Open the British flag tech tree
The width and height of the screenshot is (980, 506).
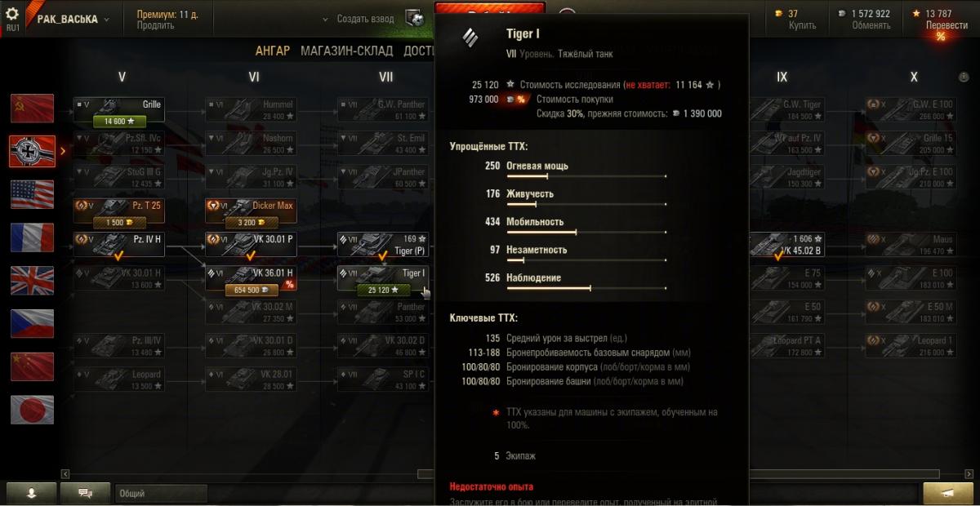pyautogui.click(x=32, y=281)
